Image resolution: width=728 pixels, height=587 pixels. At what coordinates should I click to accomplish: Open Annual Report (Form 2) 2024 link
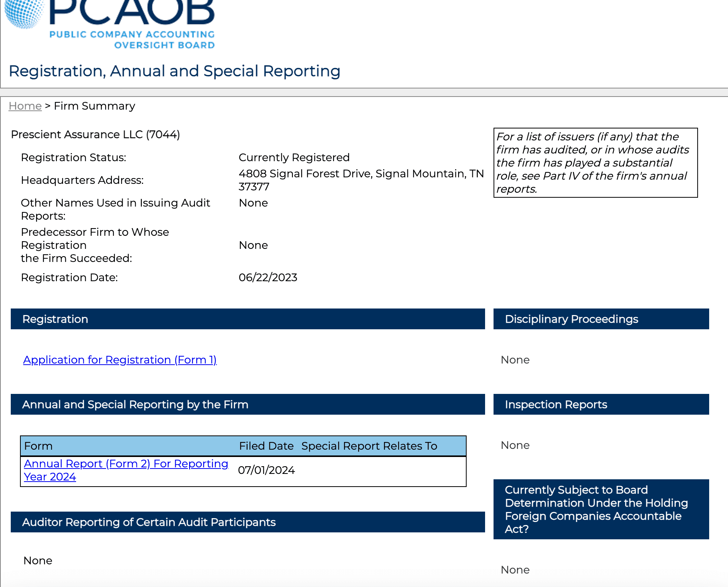point(126,470)
